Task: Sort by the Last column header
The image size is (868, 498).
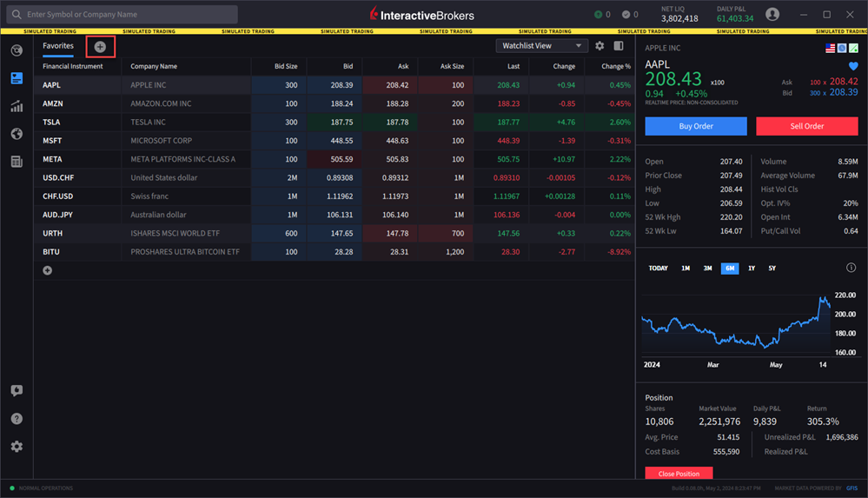Action: point(514,66)
